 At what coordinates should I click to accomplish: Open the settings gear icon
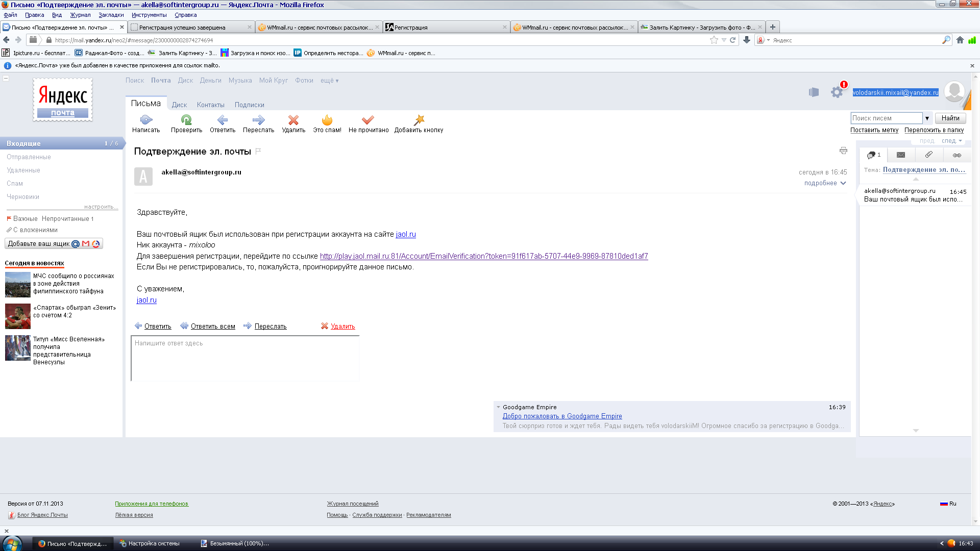(x=837, y=92)
